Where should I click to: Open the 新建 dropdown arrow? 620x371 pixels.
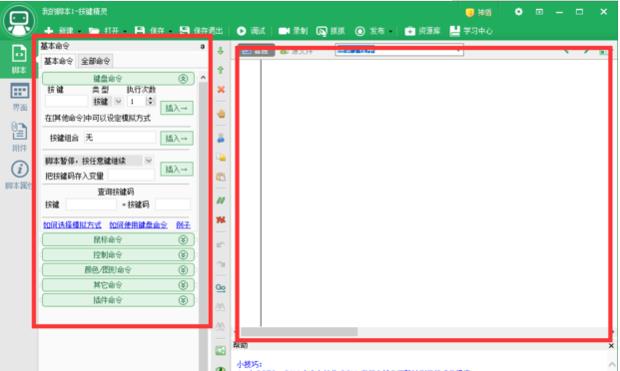tap(79, 31)
